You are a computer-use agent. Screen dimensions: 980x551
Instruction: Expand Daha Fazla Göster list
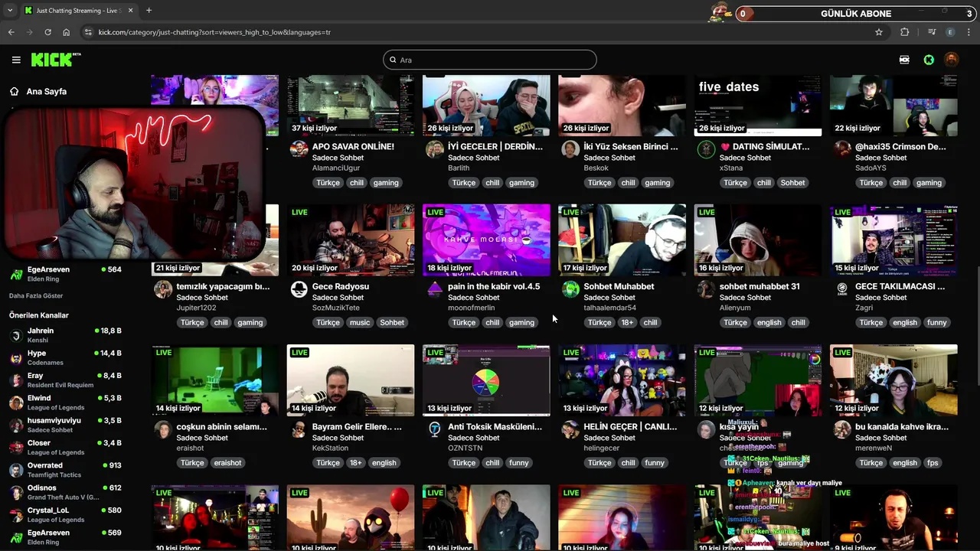pos(36,295)
